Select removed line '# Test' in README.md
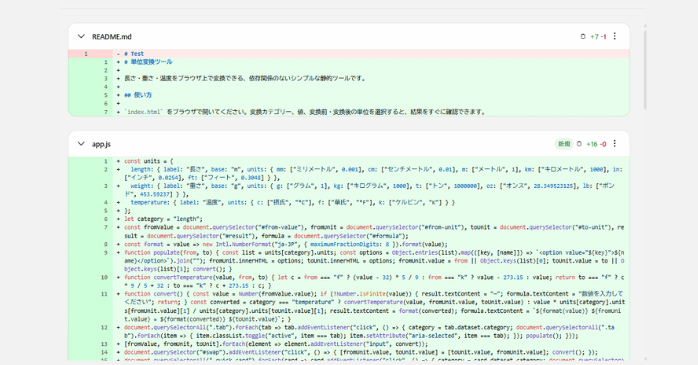This screenshot has height=365, width=698. tap(349, 53)
